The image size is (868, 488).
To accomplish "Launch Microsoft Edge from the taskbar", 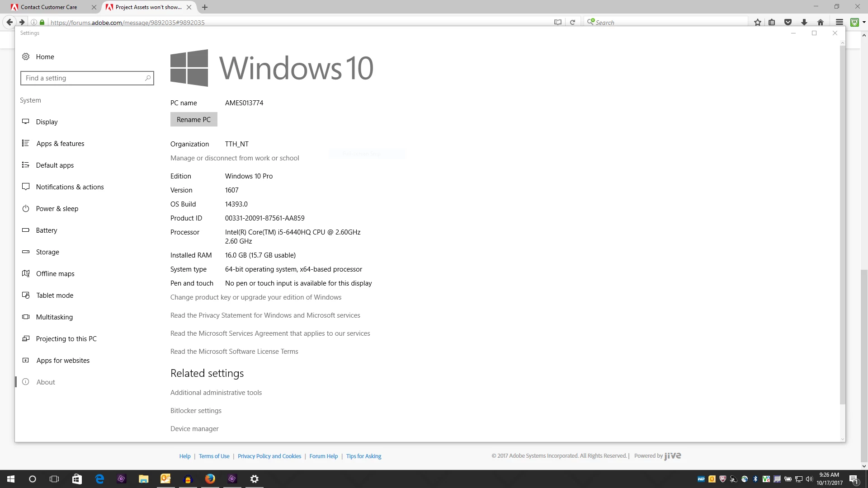I will [99, 479].
